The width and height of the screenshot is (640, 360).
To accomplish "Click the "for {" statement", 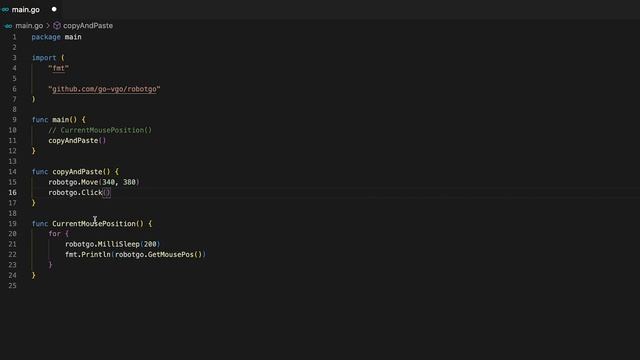I will pyautogui.click(x=59, y=234).
